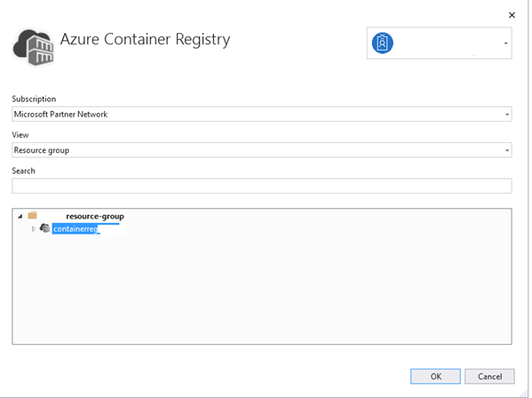Click into the Search input field

click(x=262, y=186)
